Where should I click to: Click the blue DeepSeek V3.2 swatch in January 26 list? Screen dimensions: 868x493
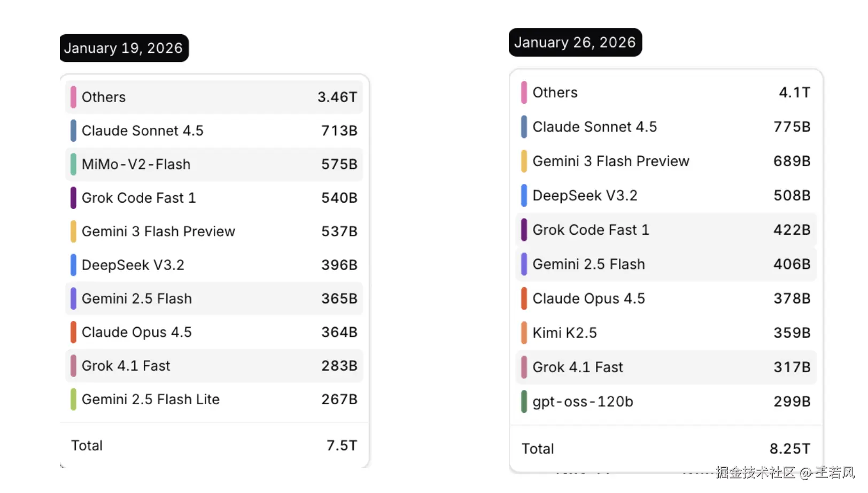524,196
